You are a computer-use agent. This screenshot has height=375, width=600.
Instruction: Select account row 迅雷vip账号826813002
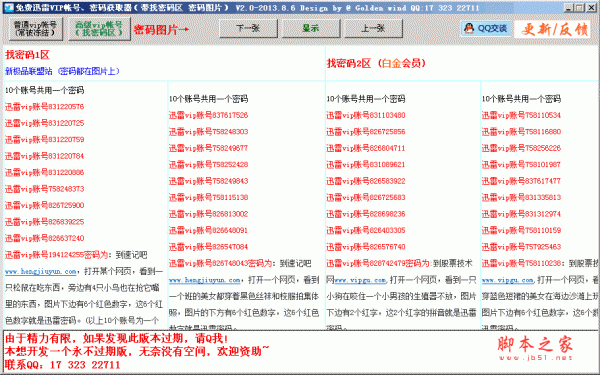point(209,214)
